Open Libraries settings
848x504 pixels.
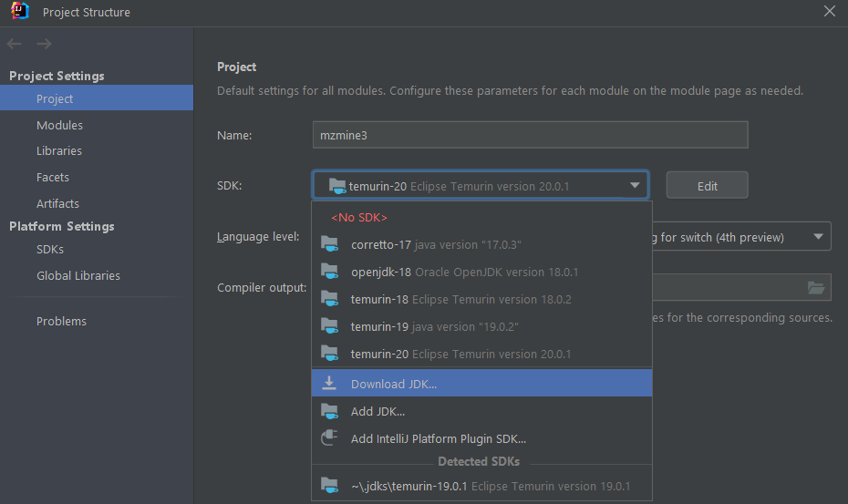[97, 151]
